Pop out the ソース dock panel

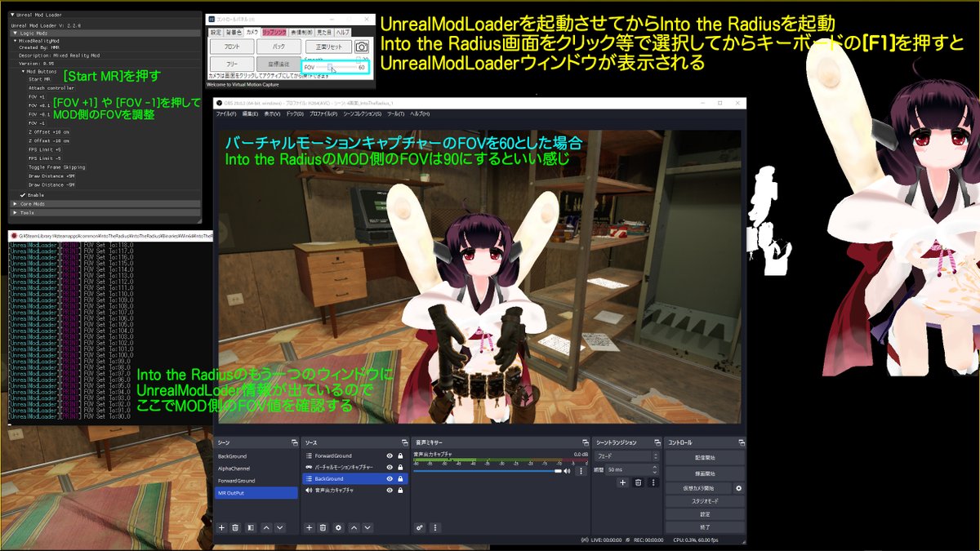(403, 442)
